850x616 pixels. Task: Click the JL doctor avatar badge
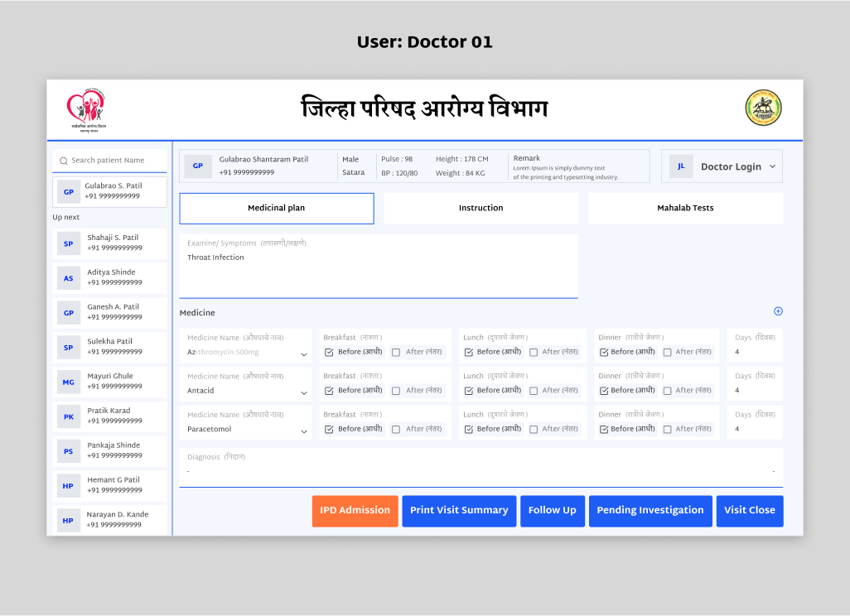coord(681,166)
